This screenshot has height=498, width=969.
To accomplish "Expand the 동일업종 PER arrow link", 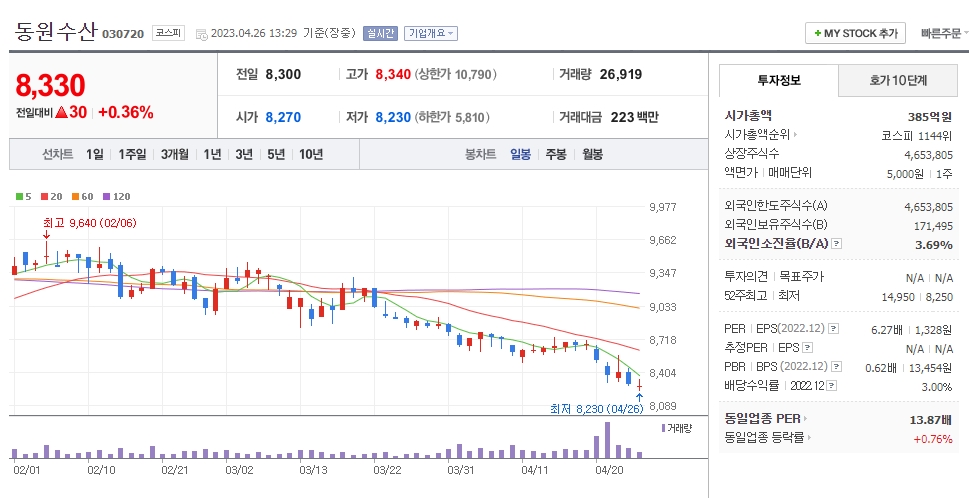I will pos(805,418).
